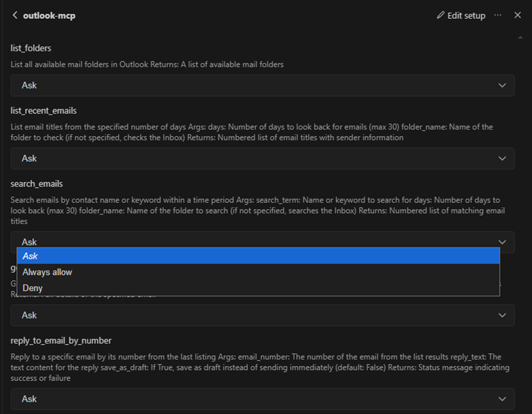Open the Ask dropdown below the option list
The image size is (532, 414).
click(x=262, y=315)
